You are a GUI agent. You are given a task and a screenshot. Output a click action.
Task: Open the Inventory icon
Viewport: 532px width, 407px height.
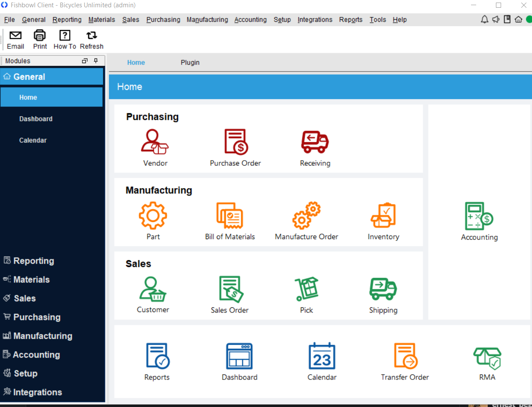coord(383,216)
